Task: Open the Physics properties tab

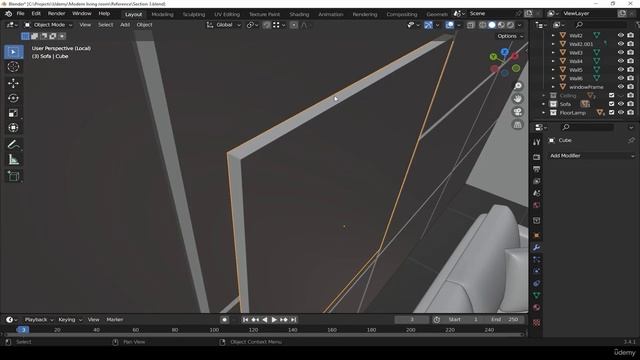Action: tap(537, 271)
